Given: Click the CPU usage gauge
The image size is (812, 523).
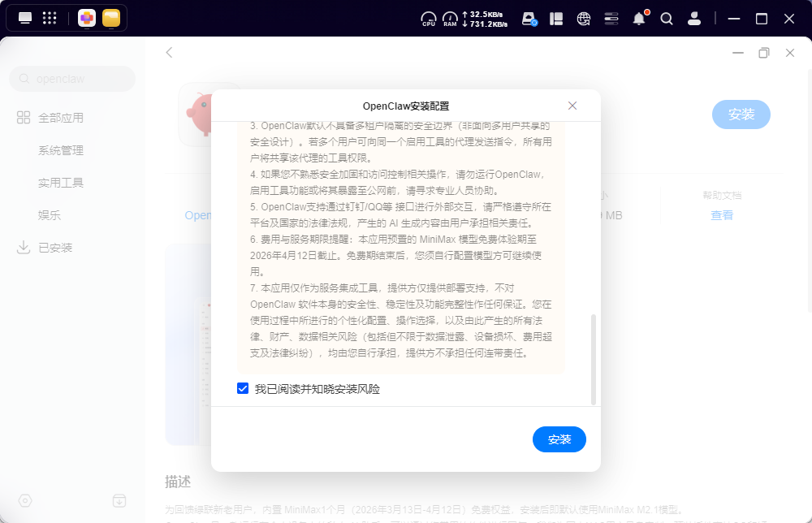Looking at the screenshot, I should point(429,19).
